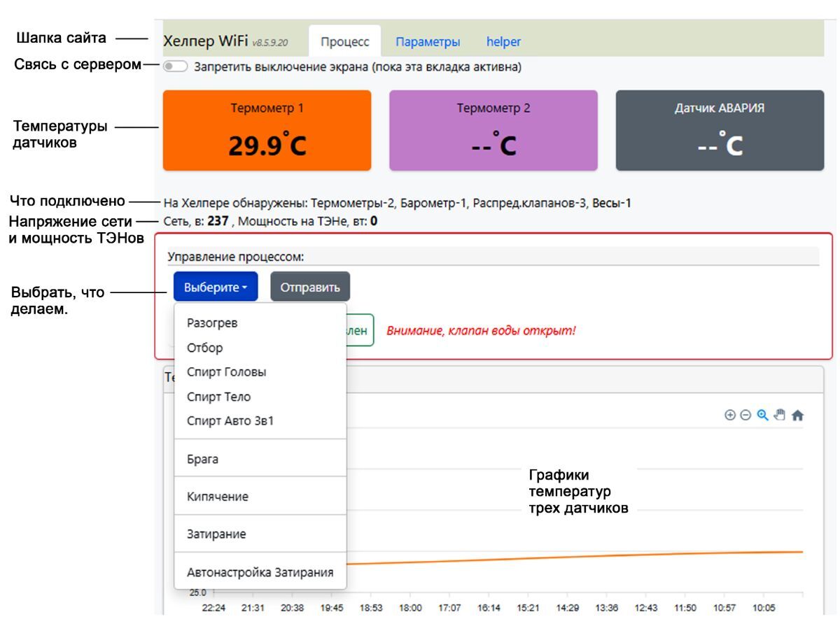The width and height of the screenshot is (840, 624).
Task: Select the Кипячение process option
Action: [217, 497]
